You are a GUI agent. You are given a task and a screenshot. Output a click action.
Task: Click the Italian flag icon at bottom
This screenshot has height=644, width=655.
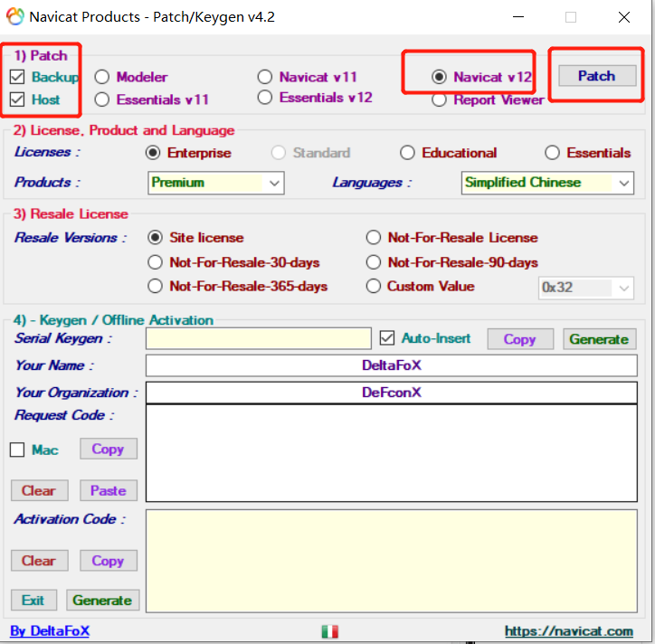click(x=329, y=631)
